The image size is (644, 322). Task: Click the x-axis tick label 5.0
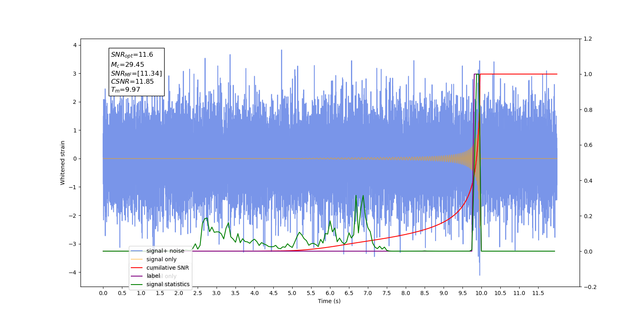(292, 293)
